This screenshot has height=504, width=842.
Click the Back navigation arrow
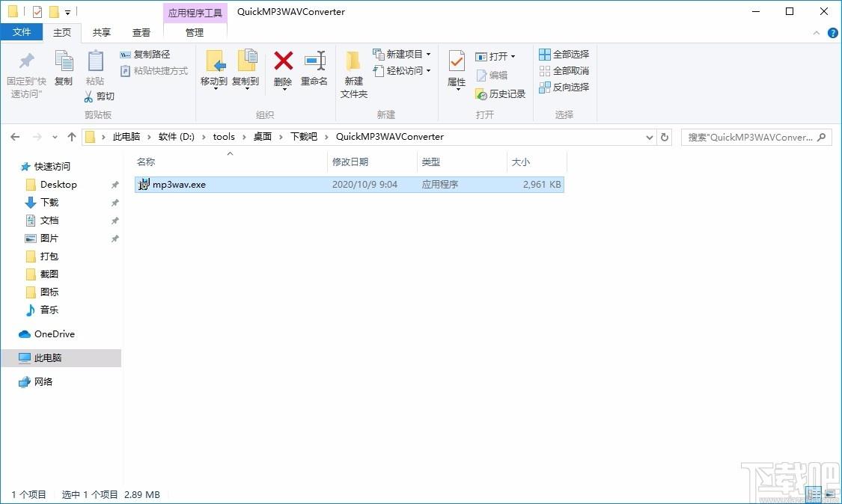click(x=15, y=137)
